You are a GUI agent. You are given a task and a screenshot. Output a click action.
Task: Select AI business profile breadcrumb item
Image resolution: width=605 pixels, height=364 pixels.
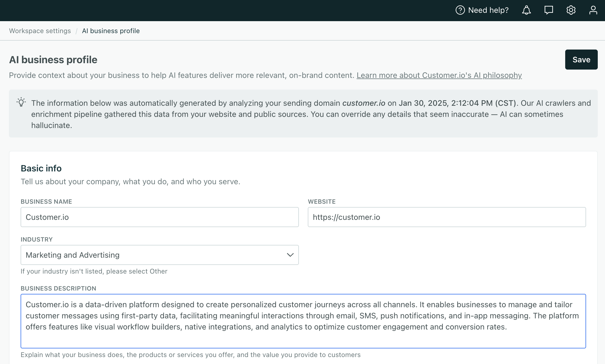pyautogui.click(x=111, y=31)
